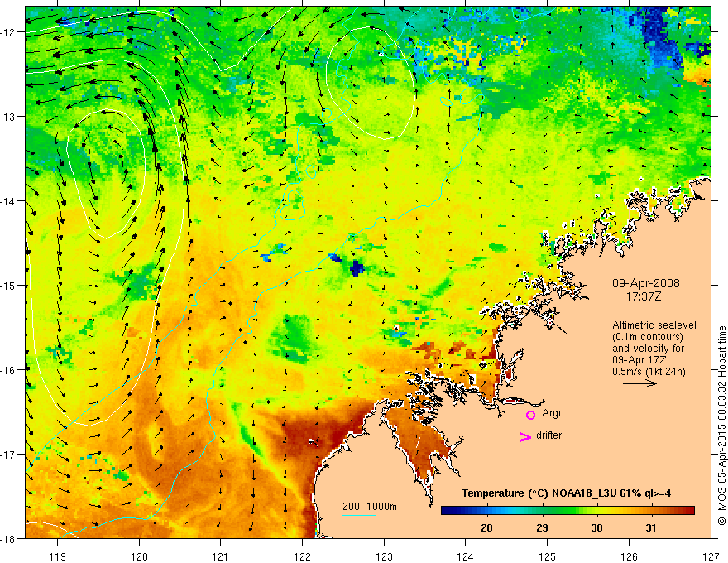Click the 31 label on the colorbar
The image size is (728, 563).
[651, 527]
